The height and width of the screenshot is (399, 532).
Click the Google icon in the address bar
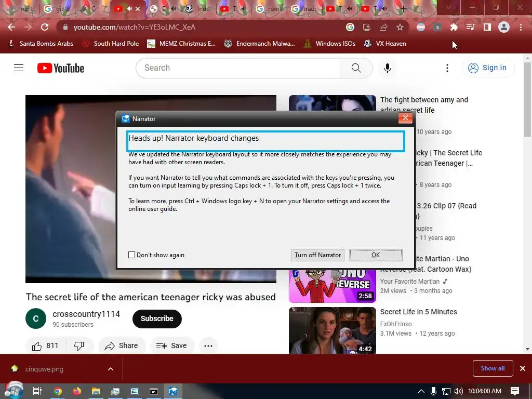350,27
